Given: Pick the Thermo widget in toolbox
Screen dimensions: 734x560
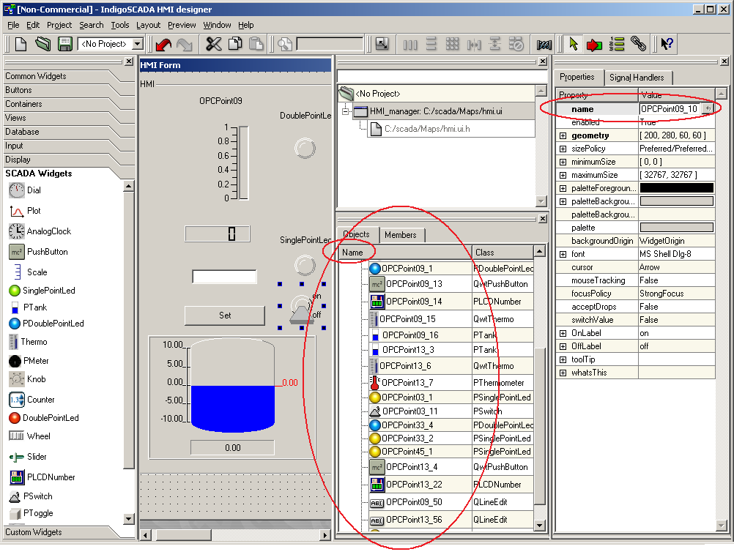Looking at the screenshot, I should tap(29, 342).
